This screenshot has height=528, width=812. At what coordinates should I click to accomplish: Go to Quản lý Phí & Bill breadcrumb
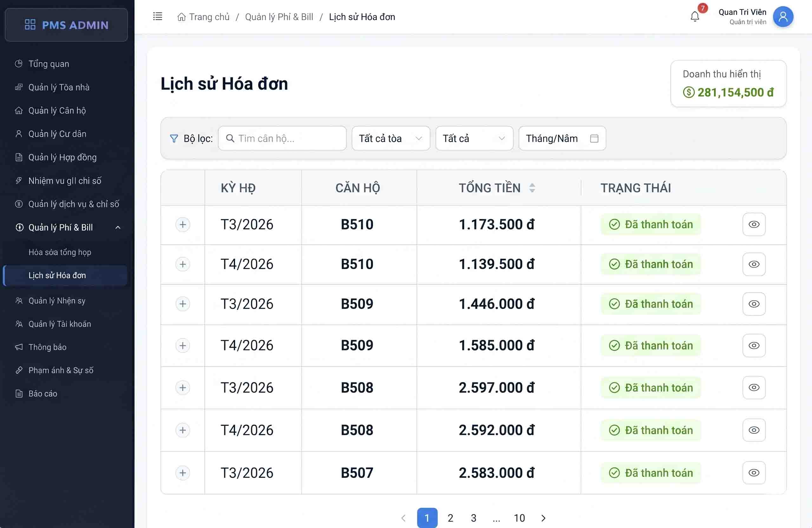coord(279,17)
